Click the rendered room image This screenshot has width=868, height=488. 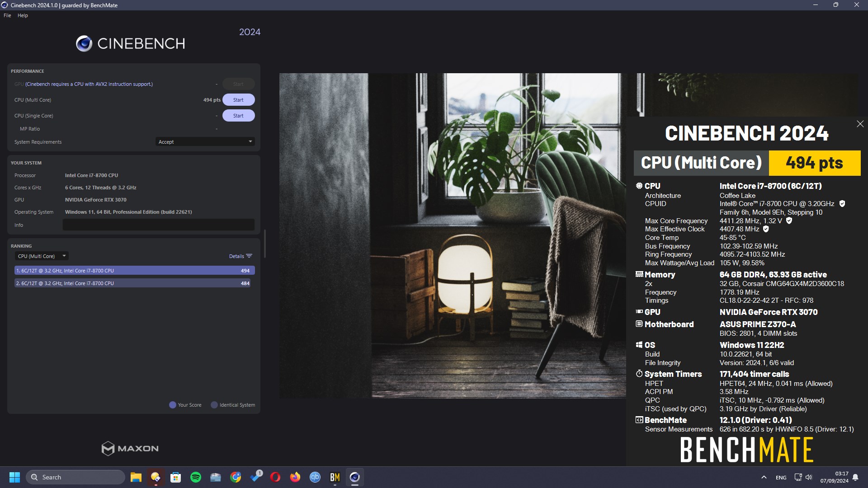click(x=452, y=235)
